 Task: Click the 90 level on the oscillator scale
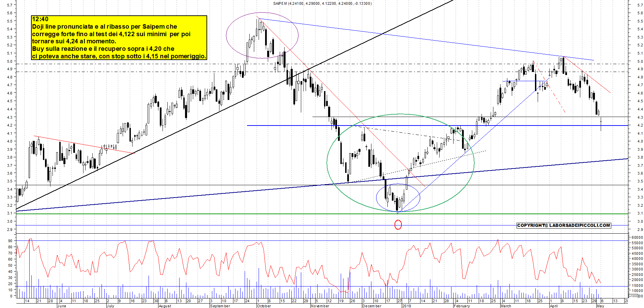(x=11, y=241)
